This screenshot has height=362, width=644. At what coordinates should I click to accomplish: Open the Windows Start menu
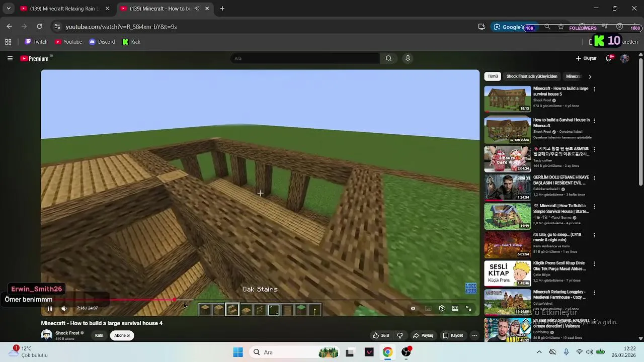pos(238,352)
